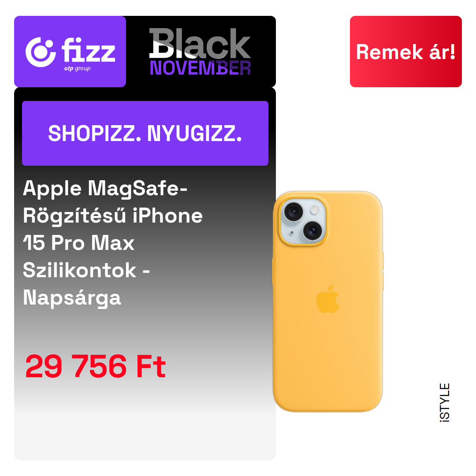476x476 pixels.
Task: Click the lower camera lens on phone
Action: [312, 231]
